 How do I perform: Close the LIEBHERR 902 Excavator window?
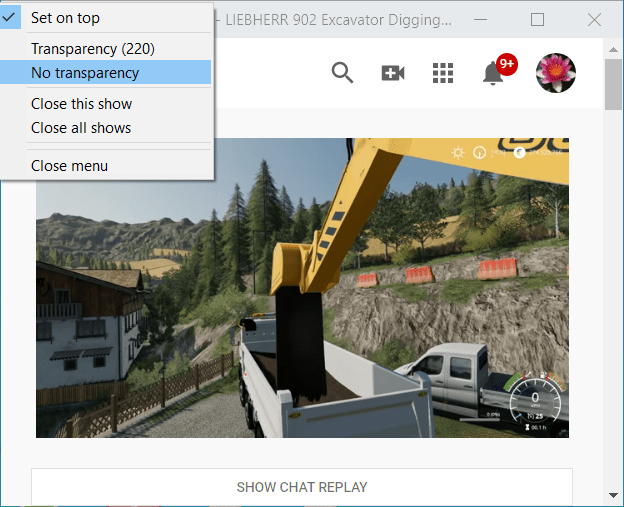tap(595, 19)
